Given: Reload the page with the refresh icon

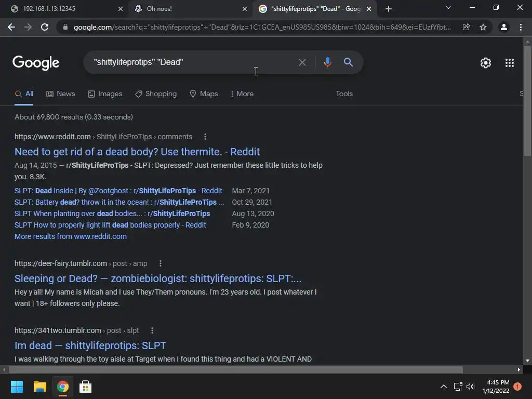Looking at the screenshot, I should pyautogui.click(x=45, y=27).
